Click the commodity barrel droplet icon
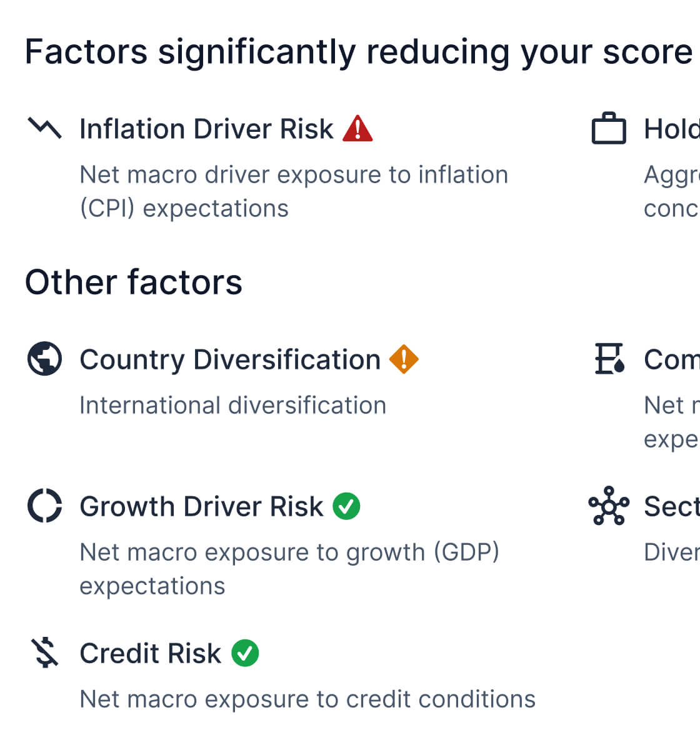Image resolution: width=700 pixels, height=750 pixels. pos(609,359)
